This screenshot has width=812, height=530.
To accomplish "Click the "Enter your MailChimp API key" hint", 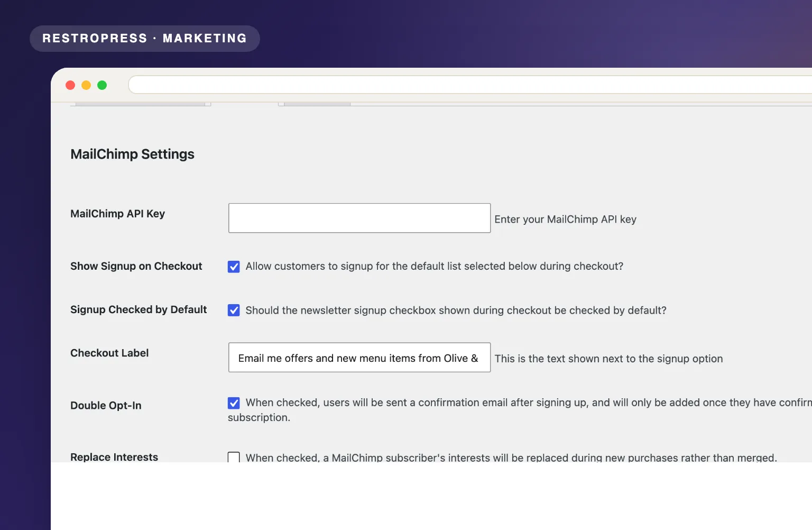I will [x=565, y=220].
